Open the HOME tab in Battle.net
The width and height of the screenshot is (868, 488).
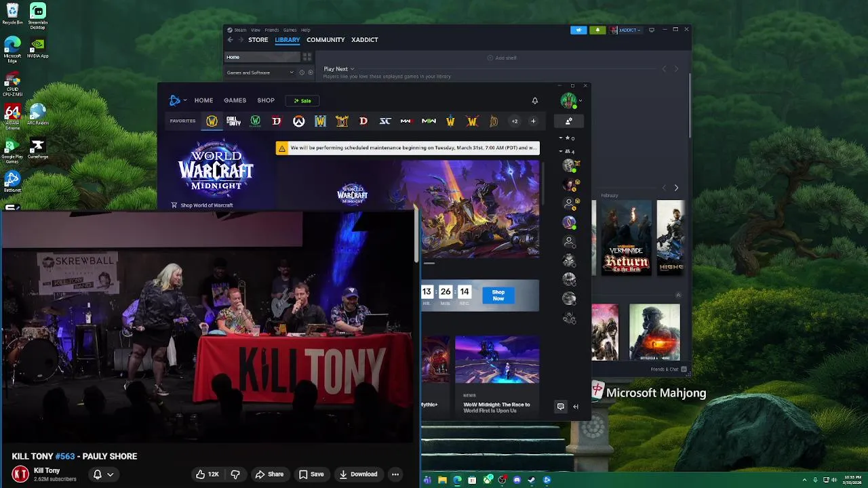pyautogui.click(x=203, y=100)
